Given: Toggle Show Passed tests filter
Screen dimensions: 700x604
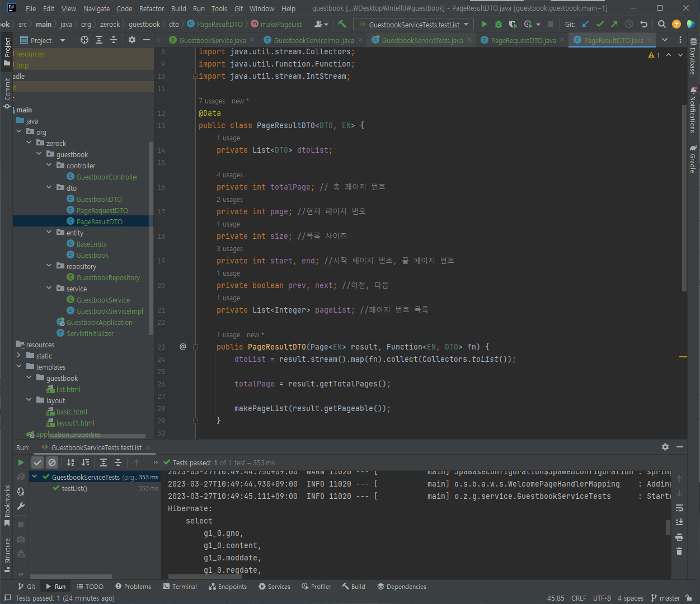Looking at the screenshot, I should click(x=37, y=463).
